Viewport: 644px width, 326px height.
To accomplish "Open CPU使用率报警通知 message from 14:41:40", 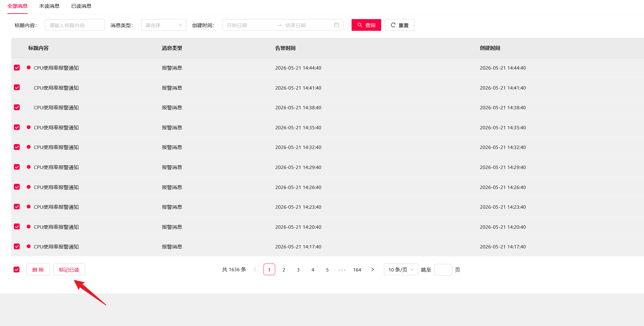I will click(x=56, y=88).
